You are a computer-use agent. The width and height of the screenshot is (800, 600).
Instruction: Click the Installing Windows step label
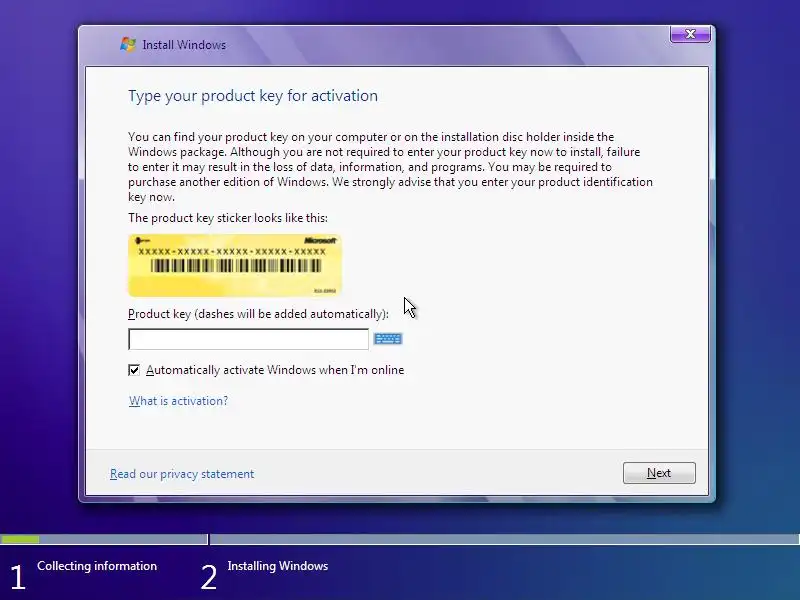tap(278, 566)
